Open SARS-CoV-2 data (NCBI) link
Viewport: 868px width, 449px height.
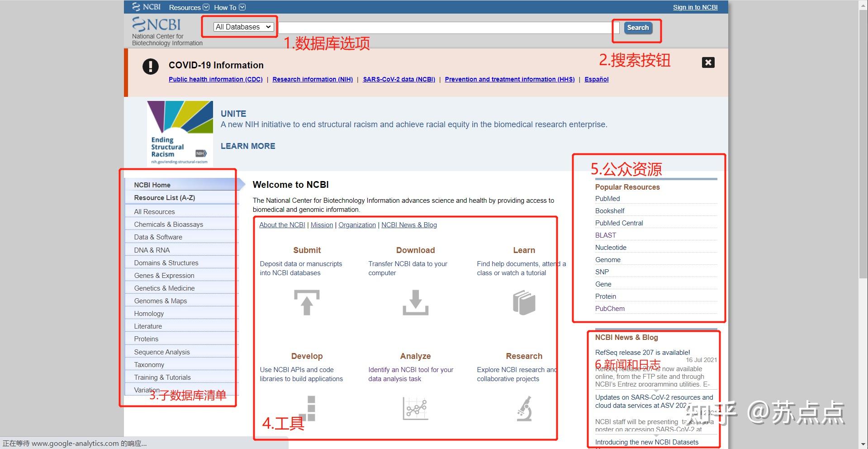[x=399, y=79]
